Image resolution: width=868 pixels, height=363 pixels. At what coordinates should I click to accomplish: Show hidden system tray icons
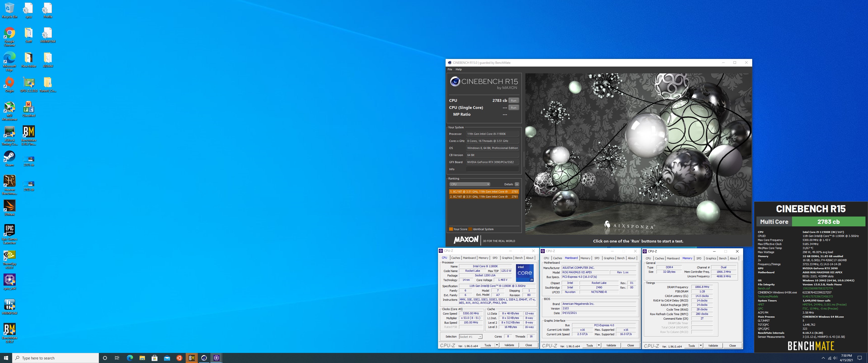pyautogui.click(x=823, y=358)
